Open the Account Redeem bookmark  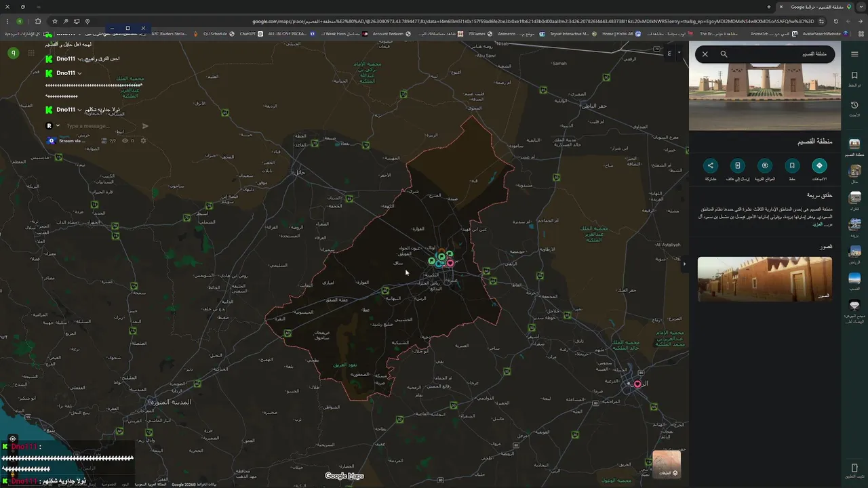tap(392, 33)
